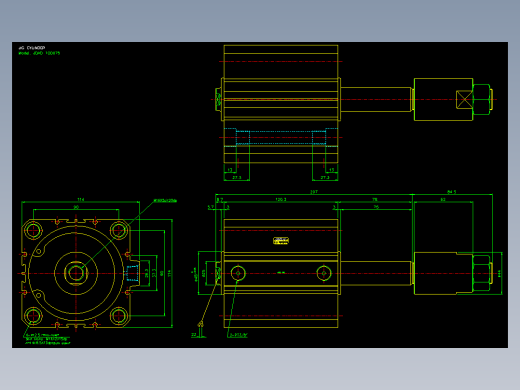Pick the '84.5' rod-end dimension

[451, 192]
